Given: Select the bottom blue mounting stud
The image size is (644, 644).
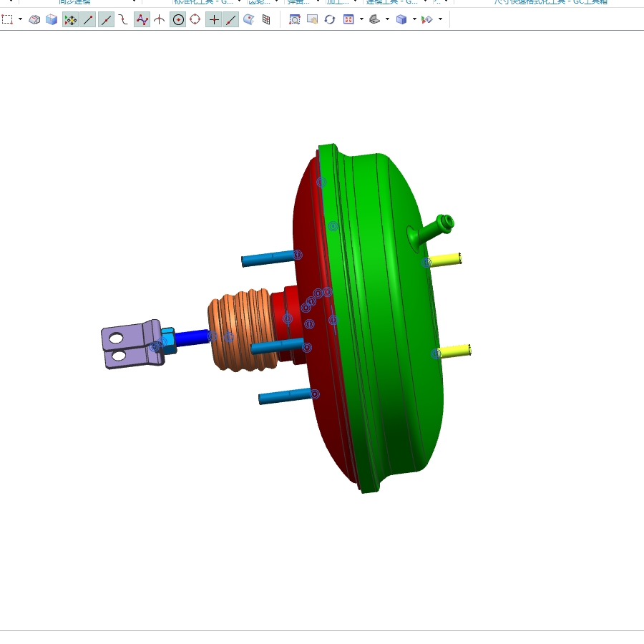Looking at the screenshot, I should [286, 396].
